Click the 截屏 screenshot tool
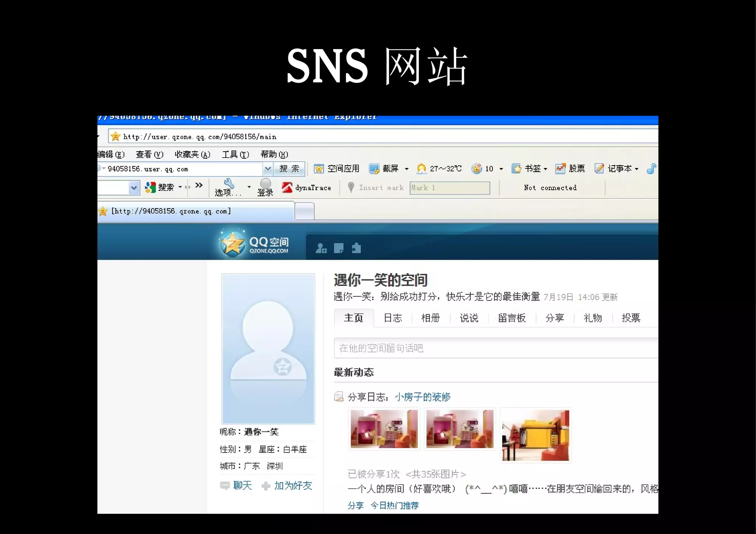This screenshot has width=756, height=534. [384, 169]
